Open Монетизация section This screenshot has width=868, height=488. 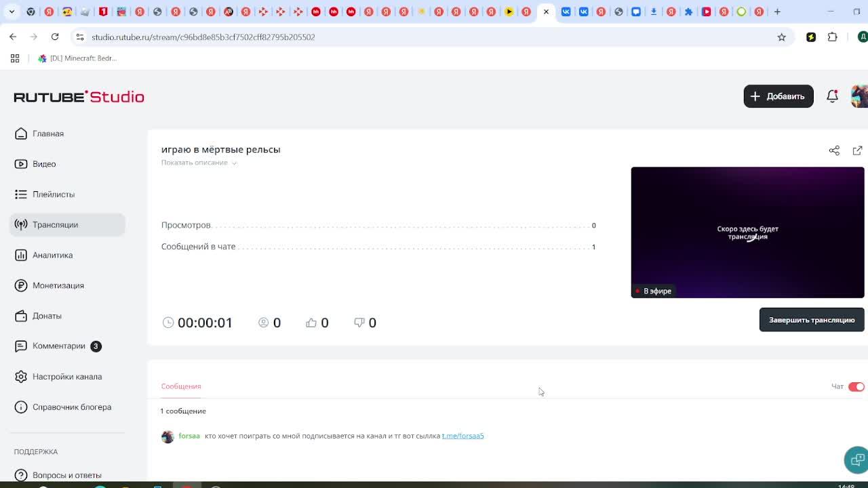coord(58,285)
